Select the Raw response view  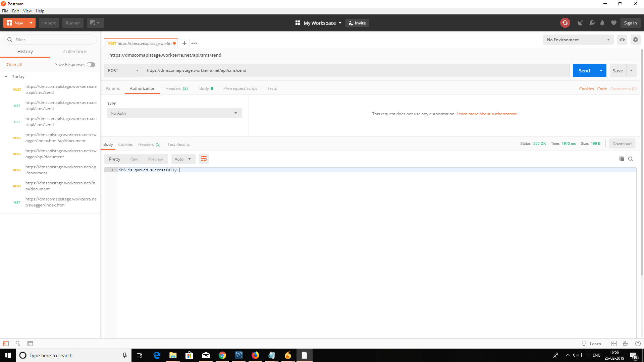point(134,159)
